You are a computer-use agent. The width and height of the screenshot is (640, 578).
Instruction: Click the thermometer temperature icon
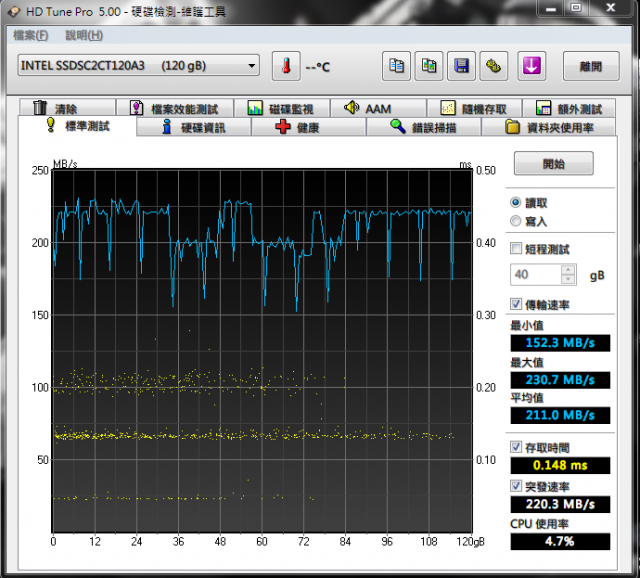click(286, 66)
